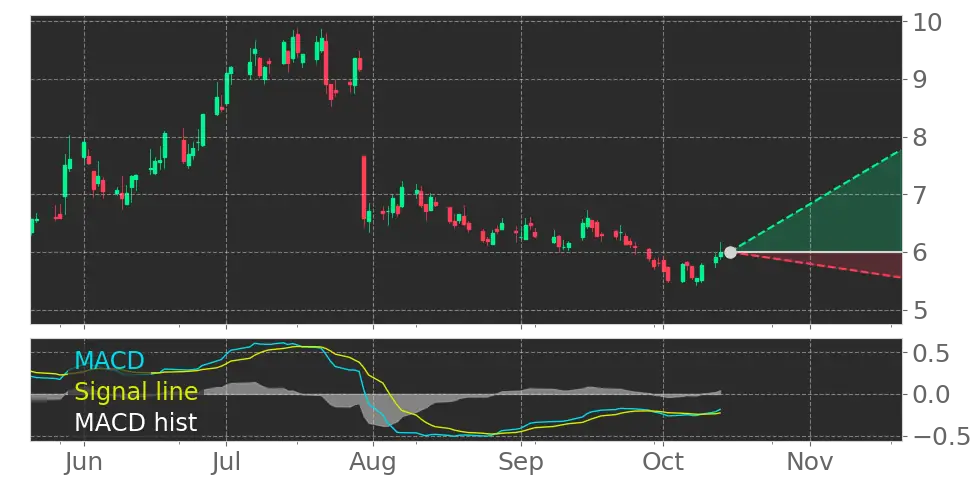The height and width of the screenshot is (486, 972).
Task: Click the white horizontal line at price 6
Action: tap(818, 252)
